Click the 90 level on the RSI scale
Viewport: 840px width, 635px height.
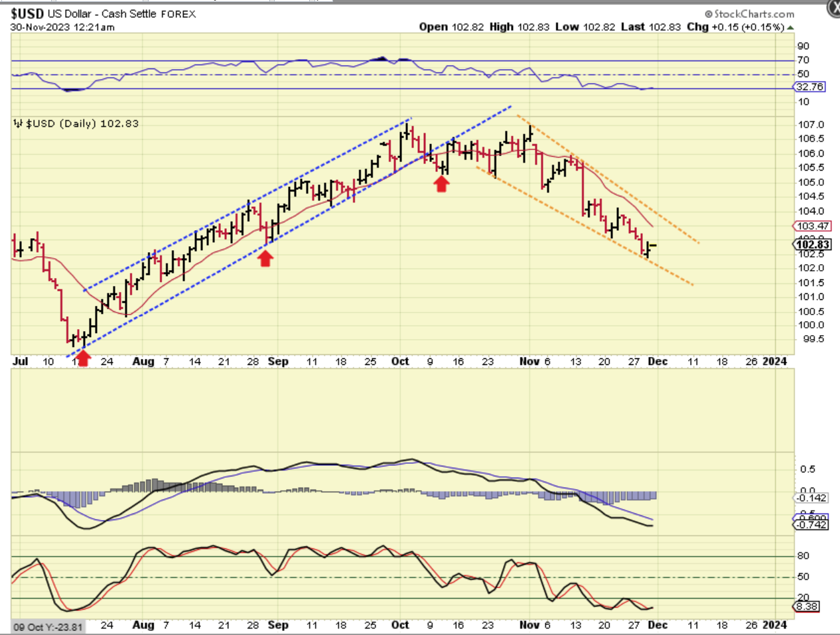[804, 46]
